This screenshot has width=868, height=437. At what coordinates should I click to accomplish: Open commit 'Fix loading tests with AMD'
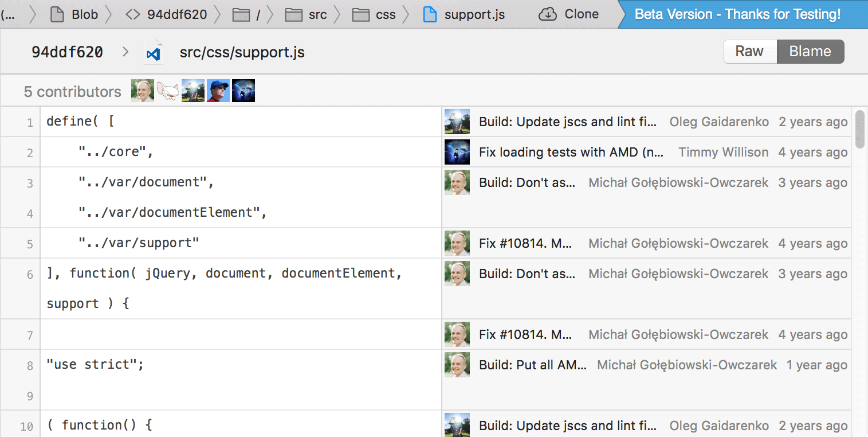571,152
